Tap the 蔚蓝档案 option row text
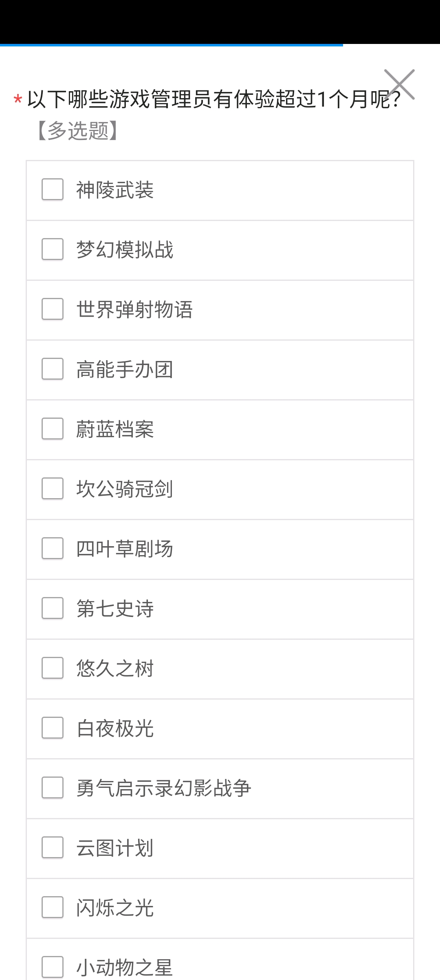Screen dimensions: 440x980 click(115, 429)
